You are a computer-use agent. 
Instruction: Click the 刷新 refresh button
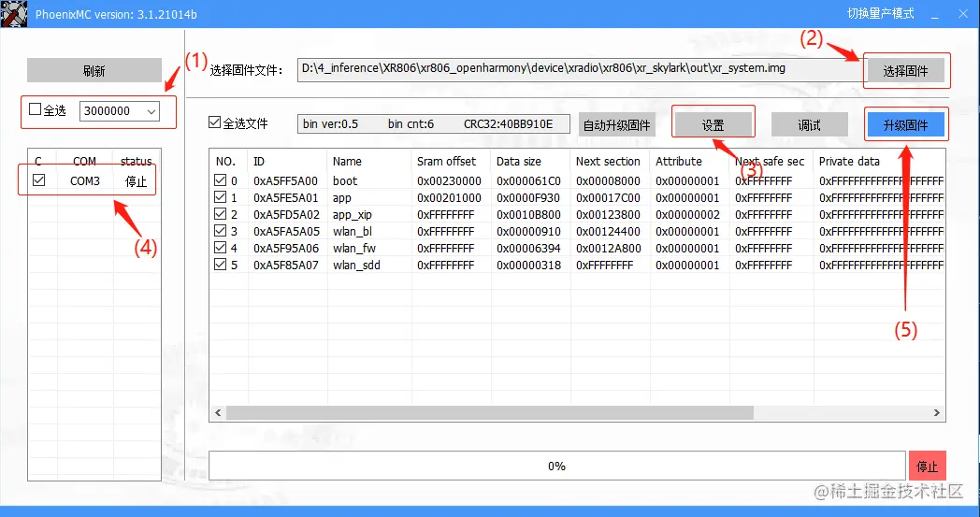tap(94, 71)
